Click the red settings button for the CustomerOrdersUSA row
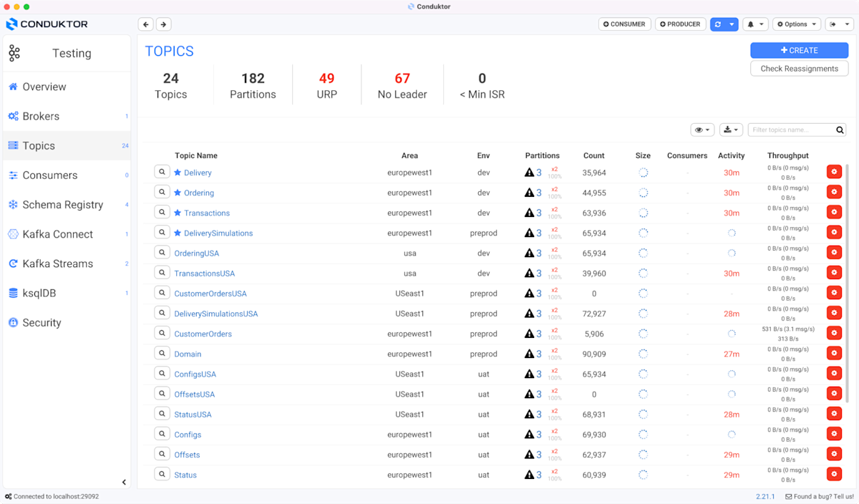The width and height of the screenshot is (859, 504). [834, 293]
